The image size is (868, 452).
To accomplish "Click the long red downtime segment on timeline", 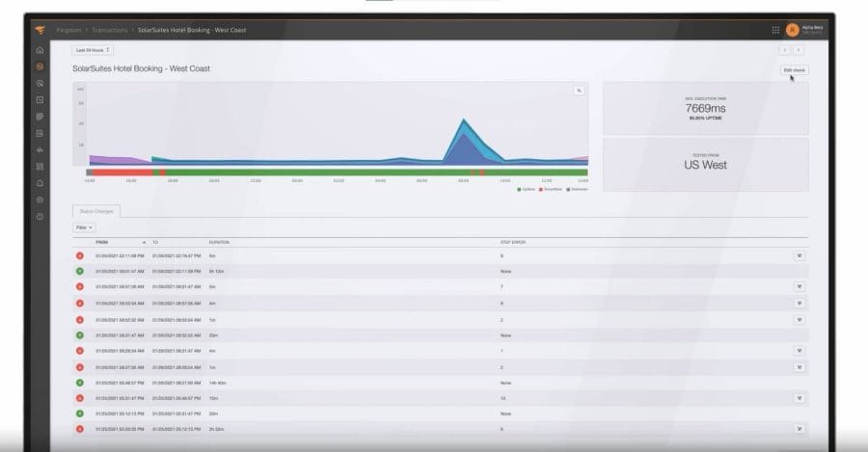I will (122, 173).
